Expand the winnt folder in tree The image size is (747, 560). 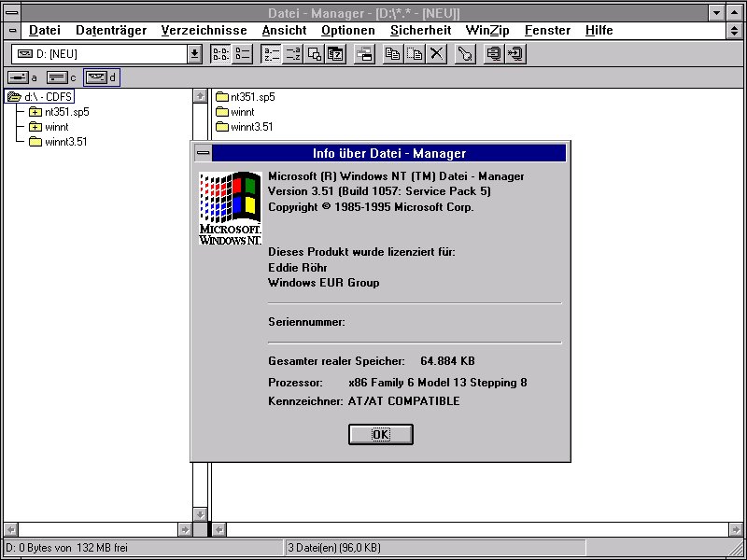[x=35, y=127]
